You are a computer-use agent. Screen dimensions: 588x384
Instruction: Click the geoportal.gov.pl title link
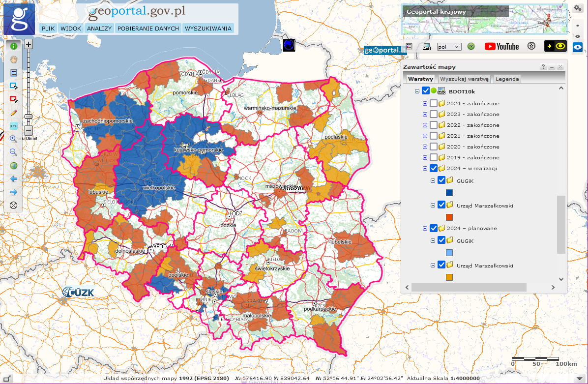click(137, 12)
